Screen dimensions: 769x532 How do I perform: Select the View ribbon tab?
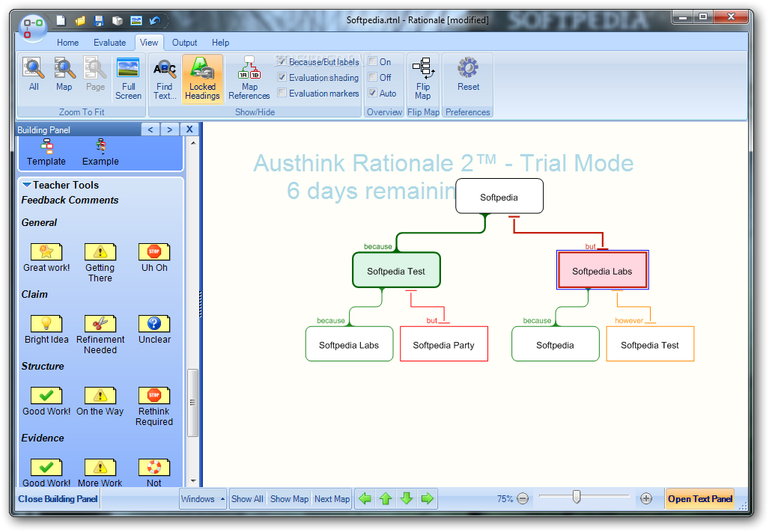pos(148,43)
